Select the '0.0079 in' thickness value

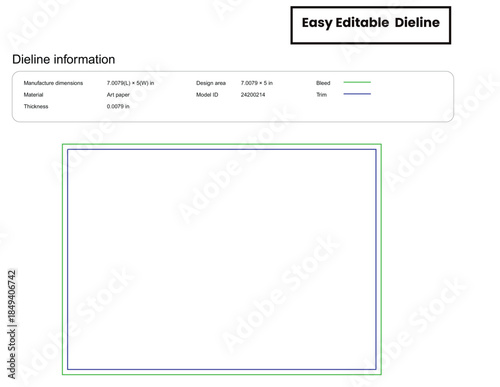tap(118, 106)
